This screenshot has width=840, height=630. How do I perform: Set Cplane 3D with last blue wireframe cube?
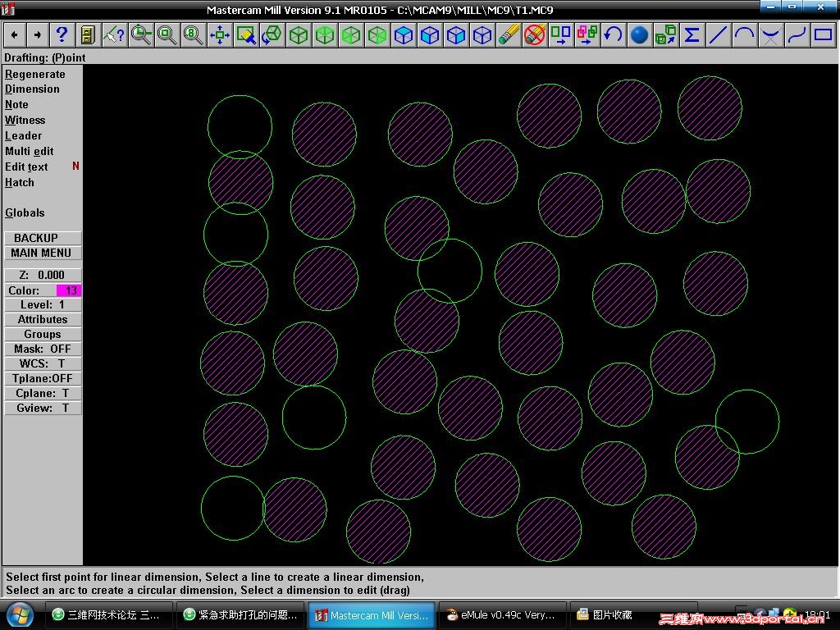click(482, 35)
